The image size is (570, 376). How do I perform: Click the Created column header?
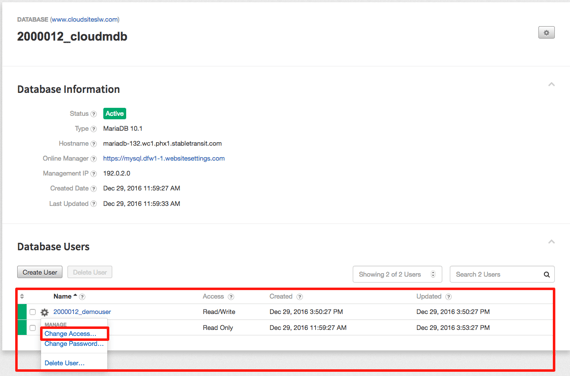point(281,297)
